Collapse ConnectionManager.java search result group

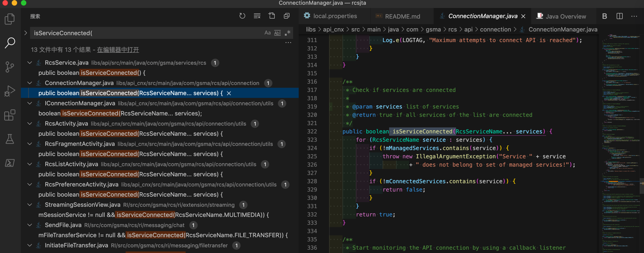tap(30, 83)
